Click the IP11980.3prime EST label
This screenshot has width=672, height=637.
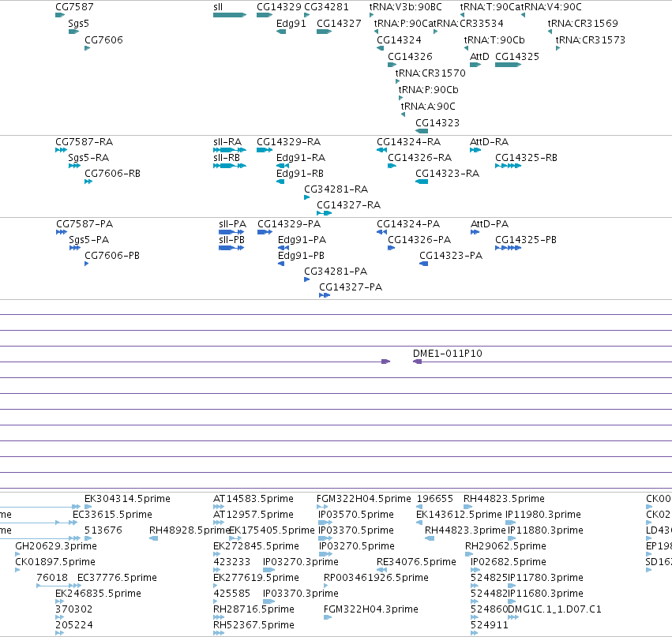[543, 515]
